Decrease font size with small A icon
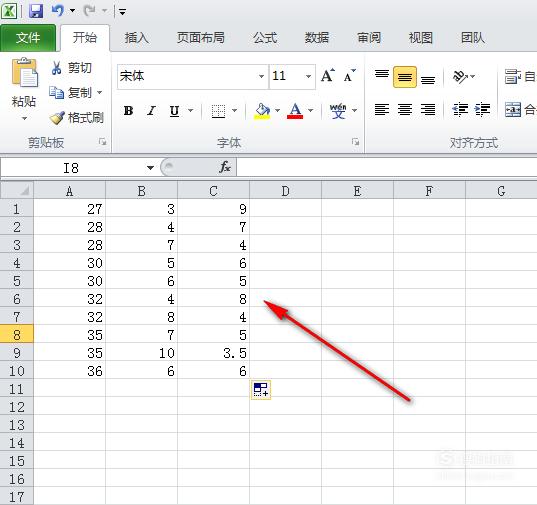This screenshot has height=505, width=537. pyautogui.click(x=349, y=76)
